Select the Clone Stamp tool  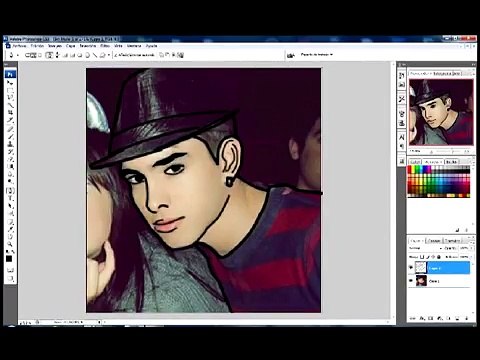tap(10, 144)
